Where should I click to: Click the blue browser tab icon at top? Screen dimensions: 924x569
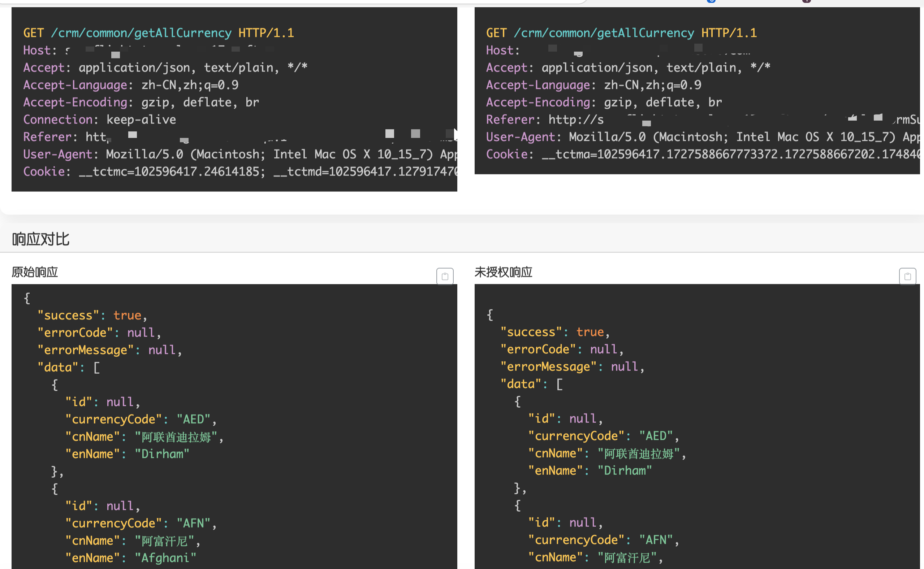pos(711,1)
